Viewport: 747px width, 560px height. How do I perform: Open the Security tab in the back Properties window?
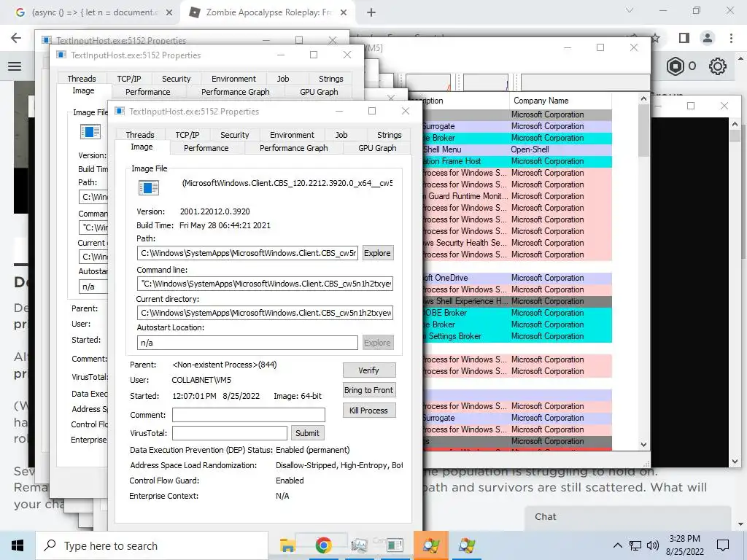coord(177,79)
